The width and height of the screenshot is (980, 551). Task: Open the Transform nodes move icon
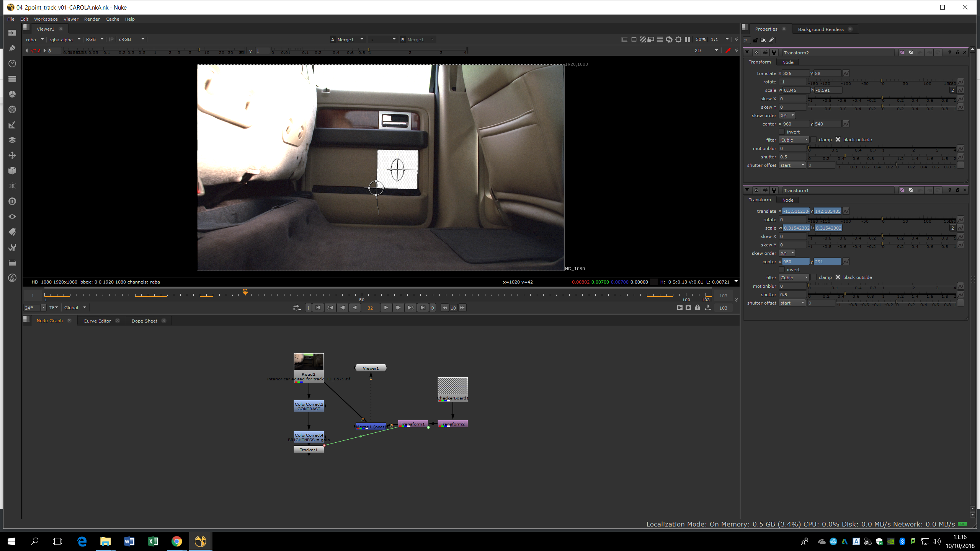coord(12,155)
